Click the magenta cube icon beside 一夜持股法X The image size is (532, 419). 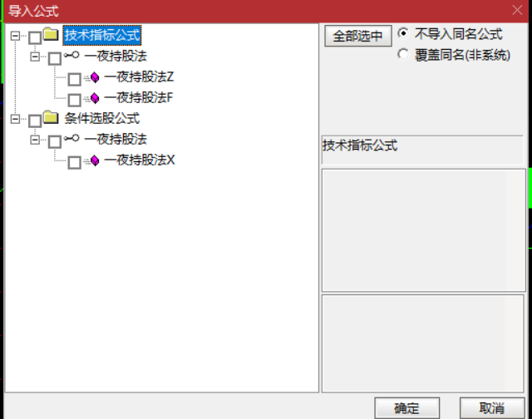[x=95, y=160]
